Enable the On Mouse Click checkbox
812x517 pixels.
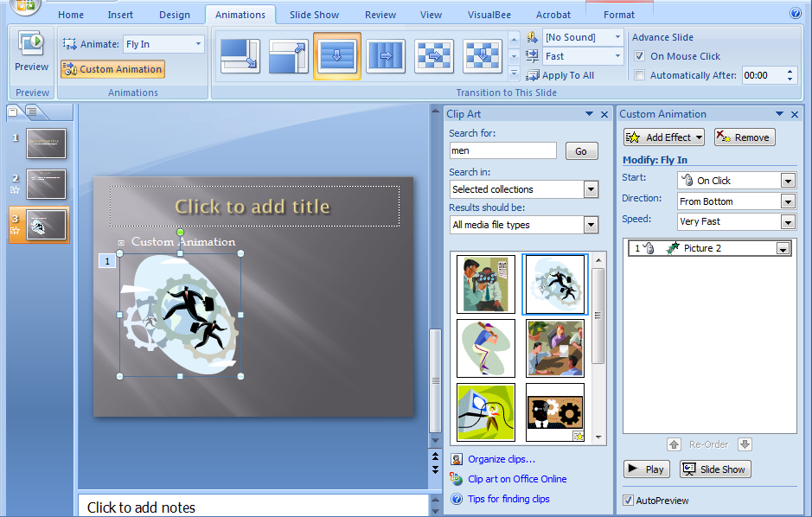click(639, 56)
